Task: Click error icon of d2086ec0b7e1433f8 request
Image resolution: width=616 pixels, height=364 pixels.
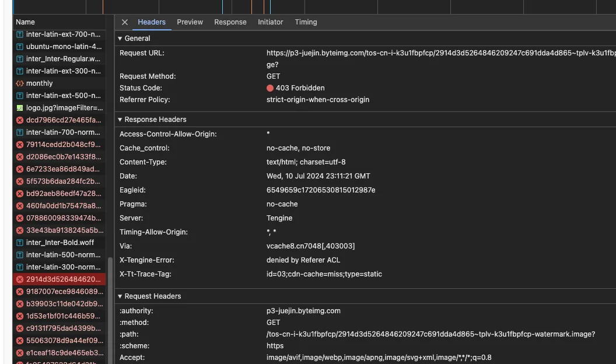Action: click(20, 157)
